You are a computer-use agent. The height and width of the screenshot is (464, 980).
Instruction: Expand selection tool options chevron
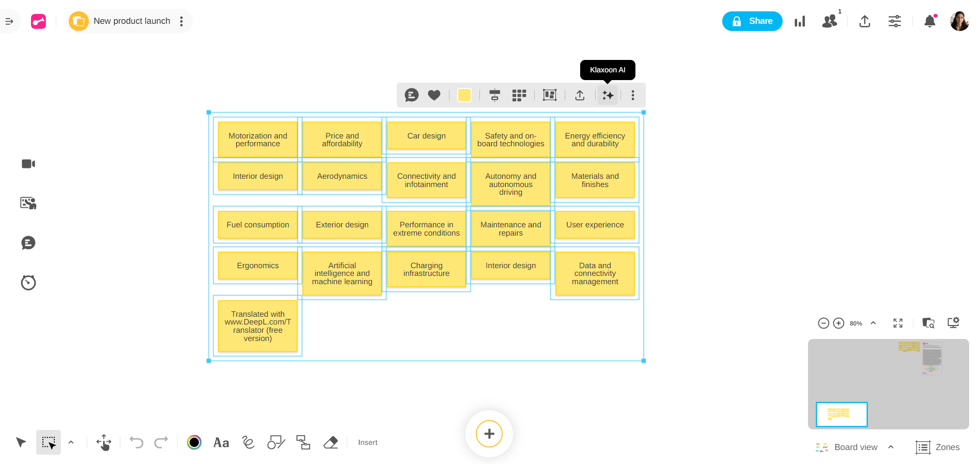coord(71,442)
